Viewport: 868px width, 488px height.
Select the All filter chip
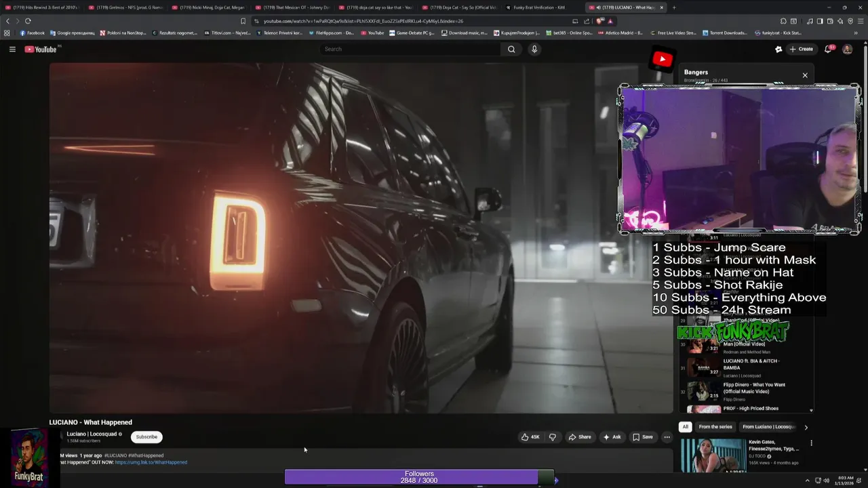[x=686, y=427]
